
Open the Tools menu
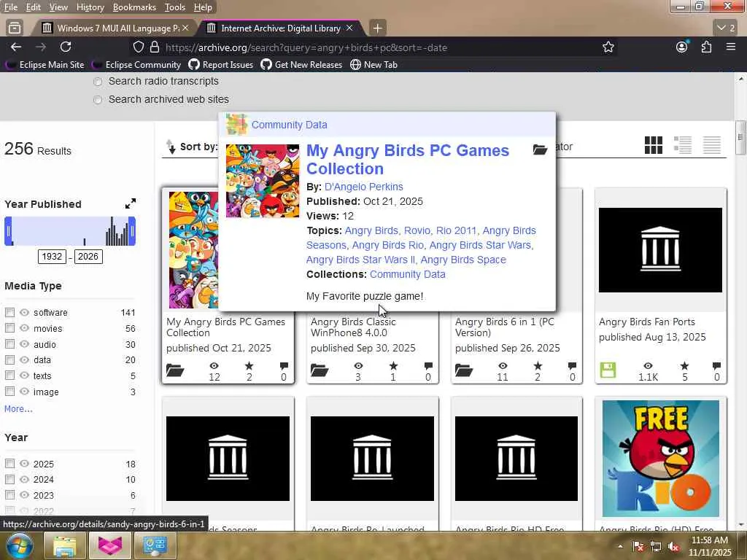pyautogui.click(x=175, y=7)
